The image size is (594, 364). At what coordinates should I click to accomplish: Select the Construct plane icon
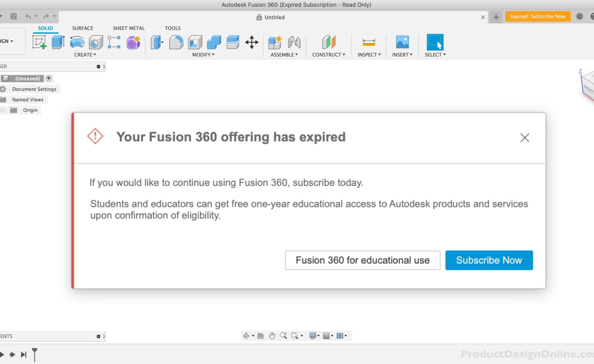pos(329,42)
